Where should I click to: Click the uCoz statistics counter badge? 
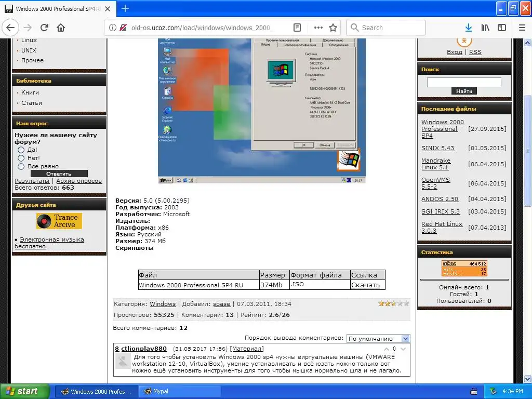point(464,269)
